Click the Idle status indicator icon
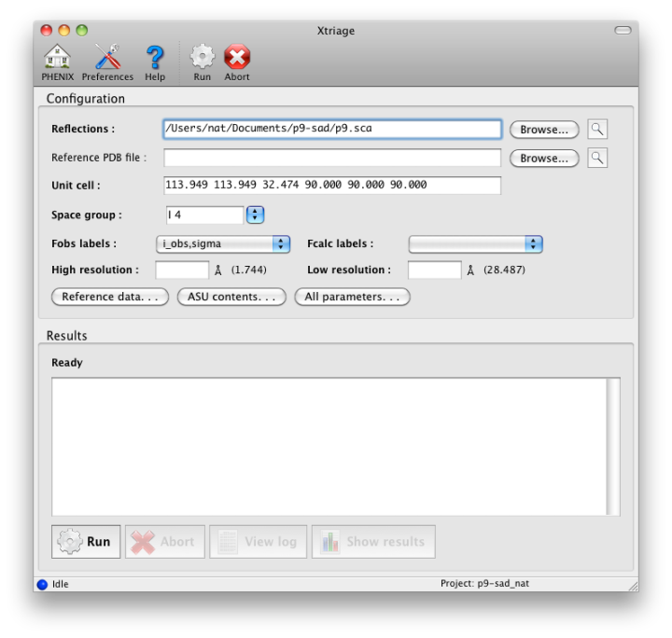The image size is (672, 638). click(42, 585)
